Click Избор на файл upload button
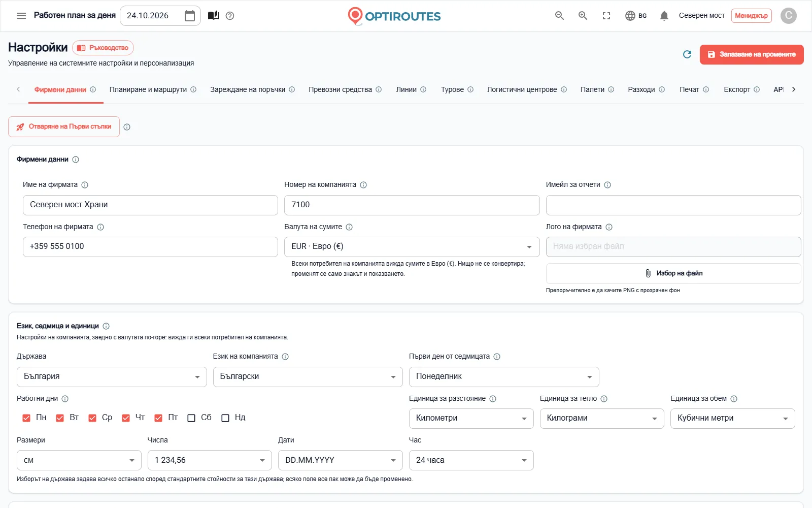Screen dimensions: 812x508 point(673,273)
